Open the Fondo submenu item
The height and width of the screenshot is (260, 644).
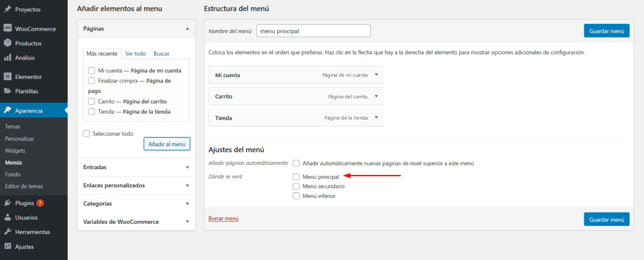tap(13, 174)
